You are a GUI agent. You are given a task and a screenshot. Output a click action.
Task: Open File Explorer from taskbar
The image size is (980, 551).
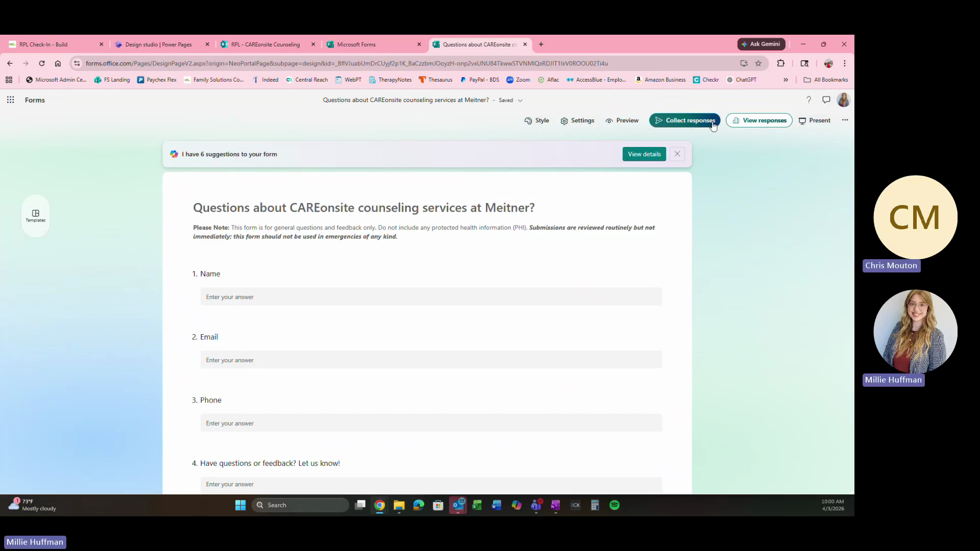399,505
